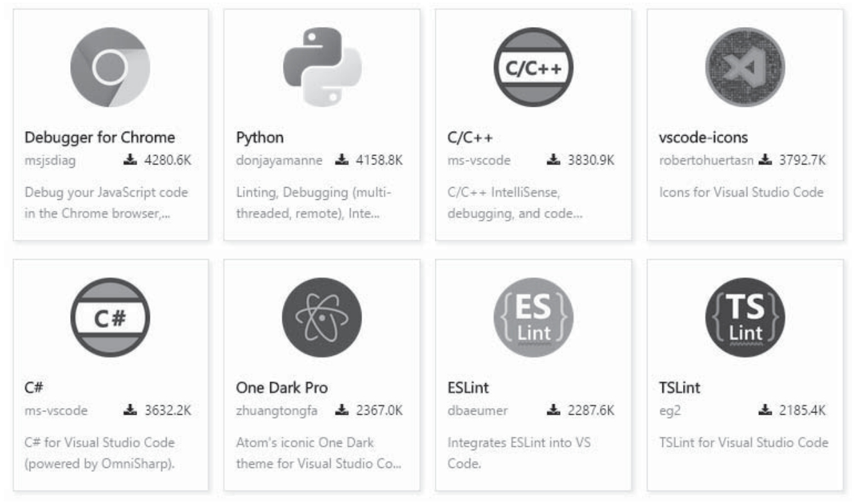
Task: Click the TSLint 2185.4K download count
Action: [x=801, y=410]
